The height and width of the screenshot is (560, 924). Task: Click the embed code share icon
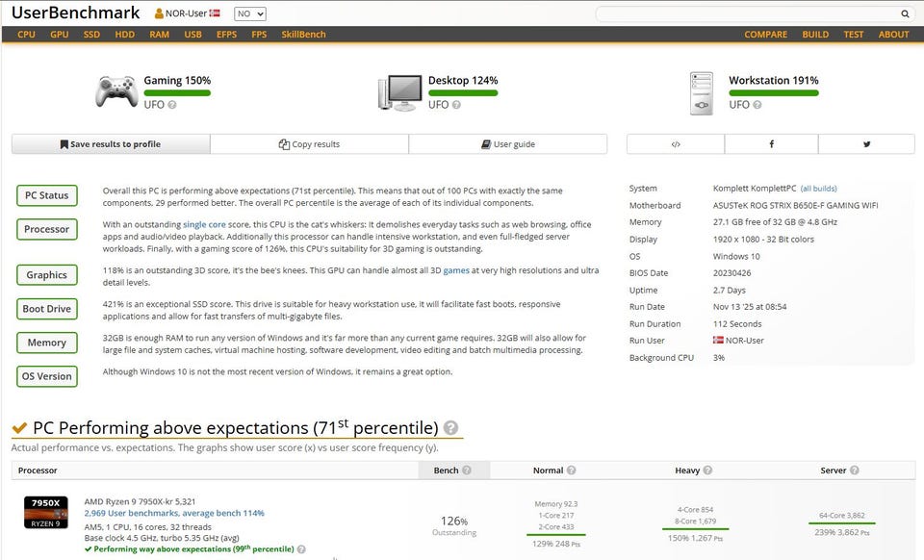click(676, 144)
